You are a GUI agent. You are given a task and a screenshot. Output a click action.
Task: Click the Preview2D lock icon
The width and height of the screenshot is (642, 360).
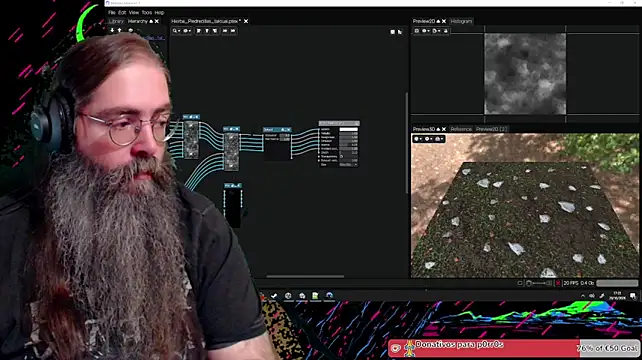(446, 31)
